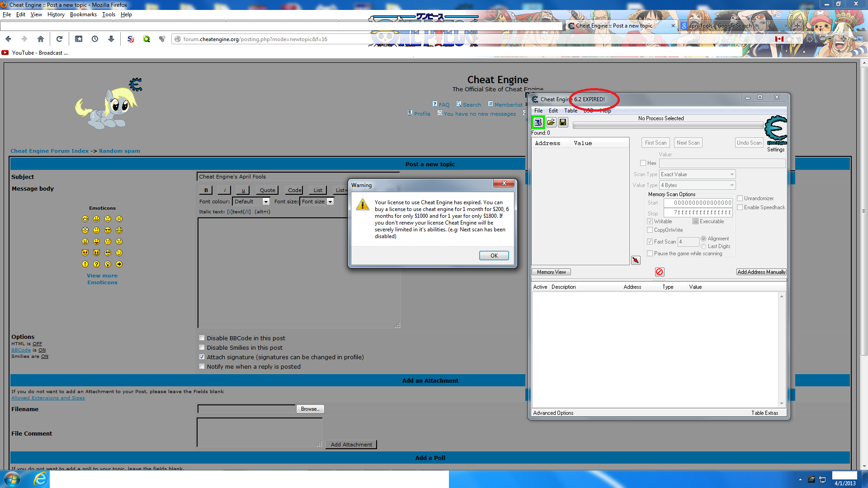Open Cheat Engine's Edit menu
Image resolution: width=868 pixels, height=488 pixels.
pos(553,111)
